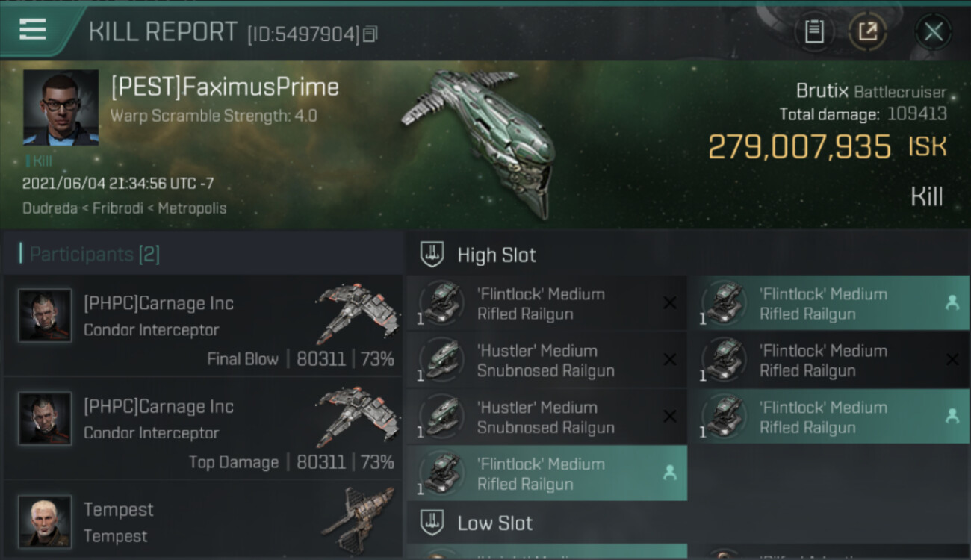
Task: Open the hamburger menu icon
Action: coord(33,29)
